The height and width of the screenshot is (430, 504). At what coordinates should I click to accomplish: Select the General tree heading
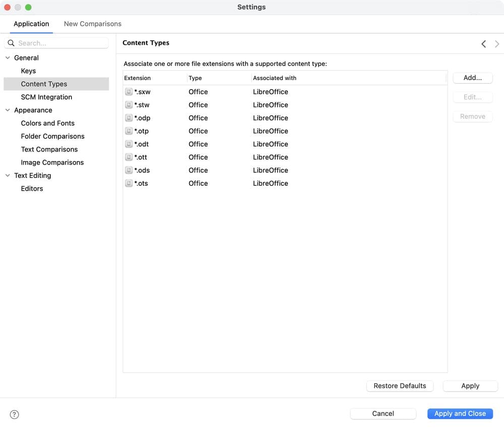pyautogui.click(x=26, y=58)
